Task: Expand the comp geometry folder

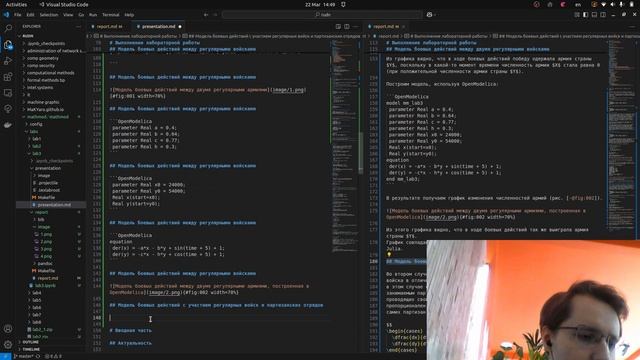Action: pos(42,58)
